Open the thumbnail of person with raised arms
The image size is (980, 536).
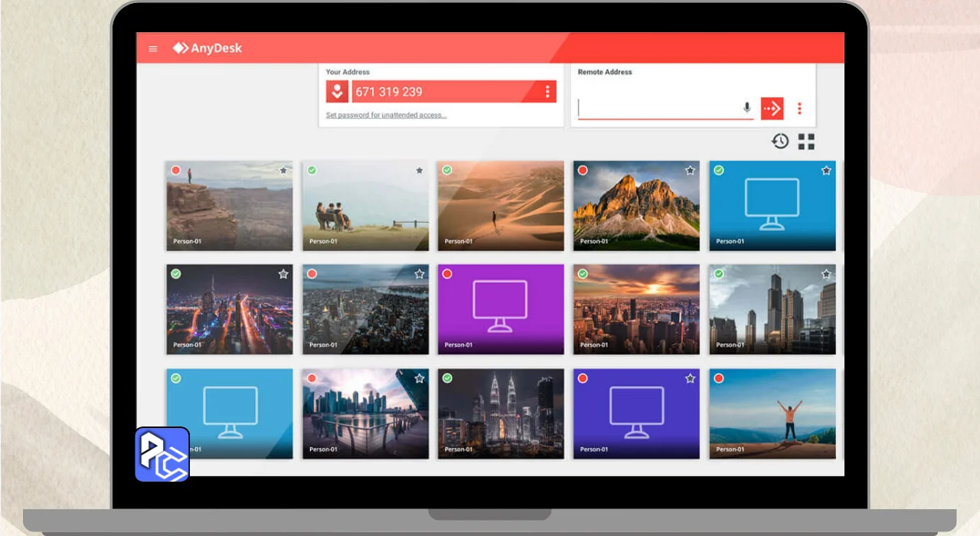pos(772,413)
